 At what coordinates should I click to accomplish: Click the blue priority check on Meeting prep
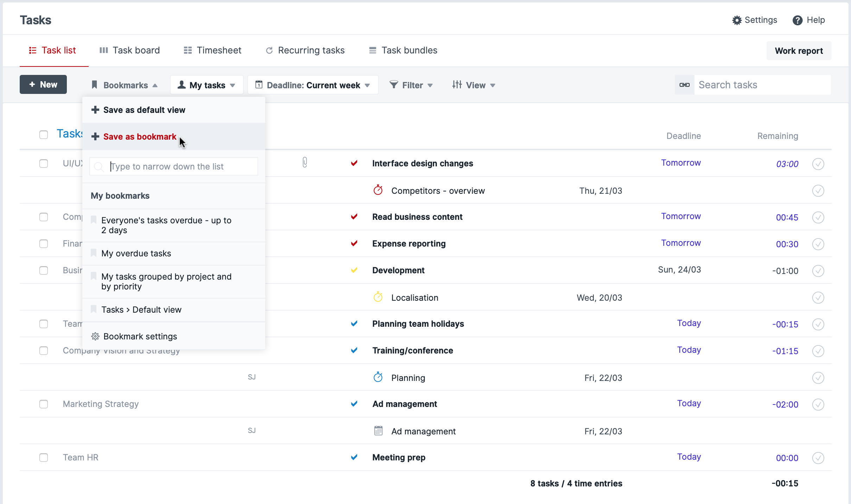tap(354, 457)
